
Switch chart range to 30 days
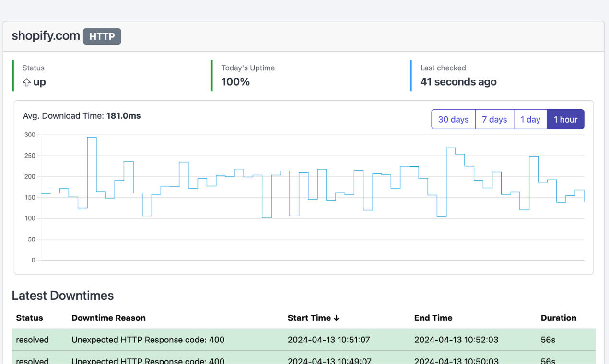click(453, 119)
